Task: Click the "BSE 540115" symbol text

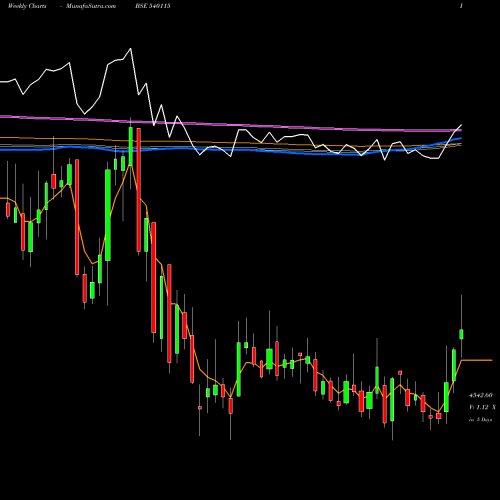Action: click(x=153, y=6)
